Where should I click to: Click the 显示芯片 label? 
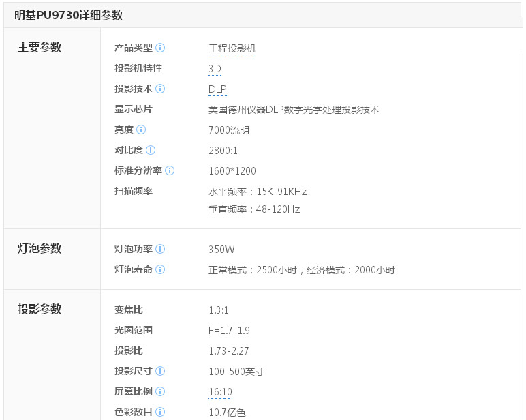tap(134, 109)
